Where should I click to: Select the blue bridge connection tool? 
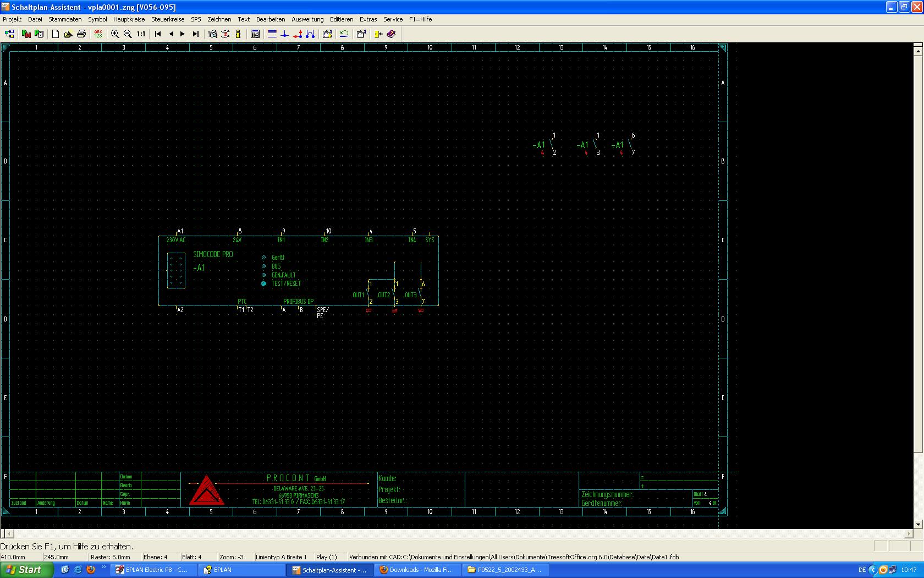pyautogui.click(x=310, y=34)
